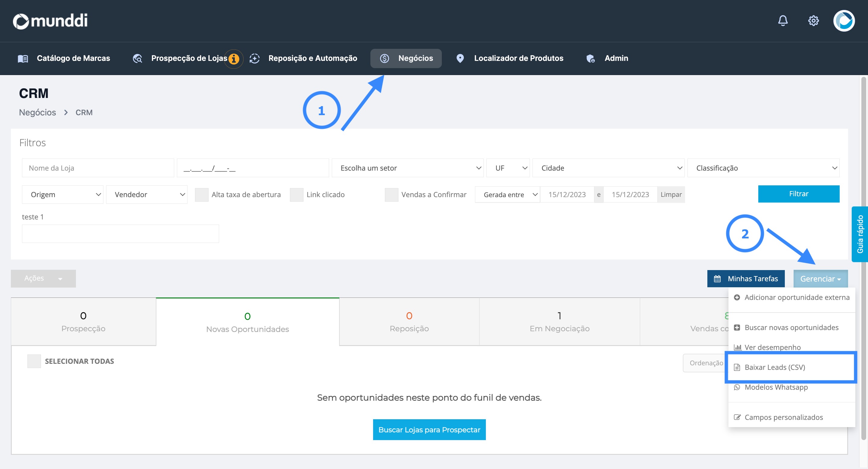868x469 pixels.
Task: Open the Classificação dropdown
Action: (763, 168)
